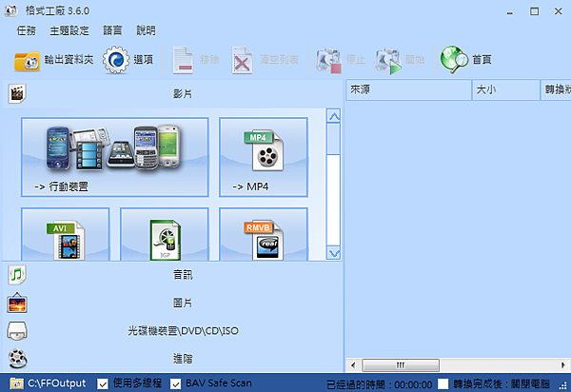Click the optical drive device icon
Screen dimensions: 571x392
(x=17, y=330)
